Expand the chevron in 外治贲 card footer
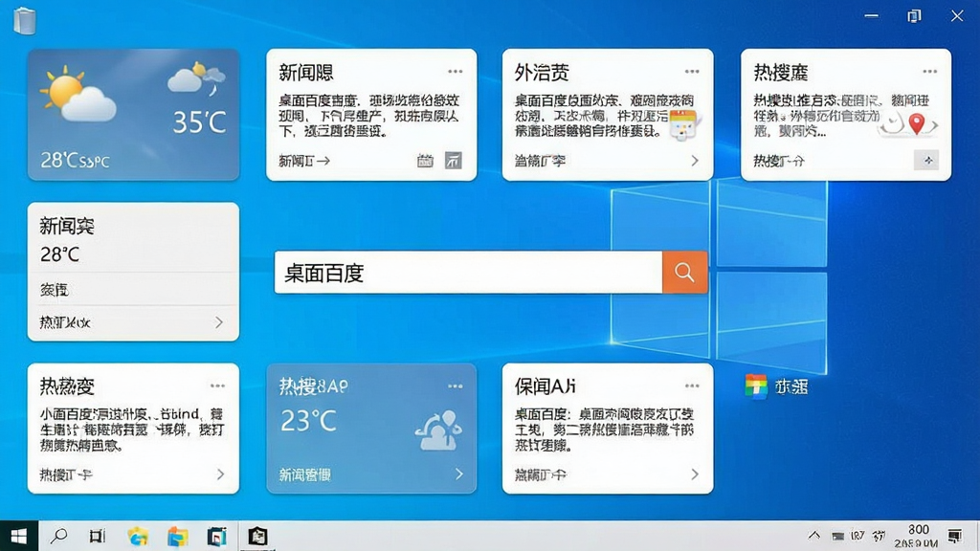Image resolution: width=980 pixels, height=551 pixels. pyautogui.click(x=695, y=161)
